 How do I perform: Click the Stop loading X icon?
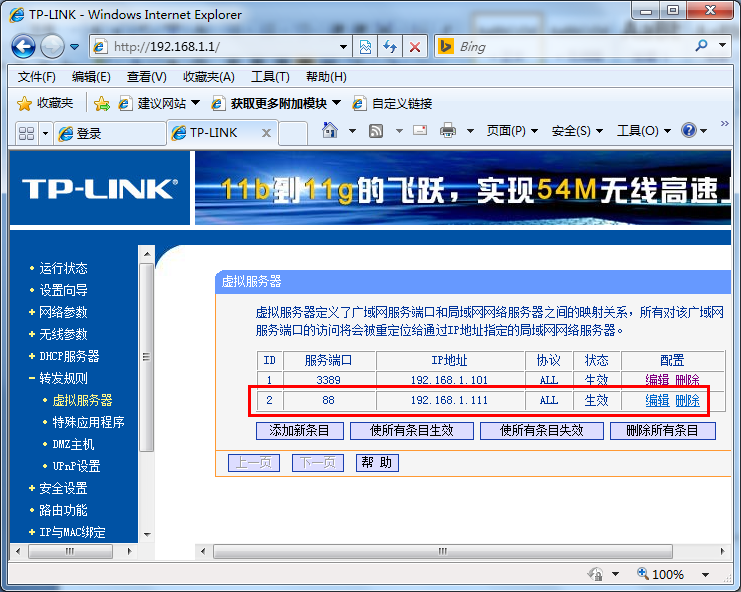[x=415, y=47]
